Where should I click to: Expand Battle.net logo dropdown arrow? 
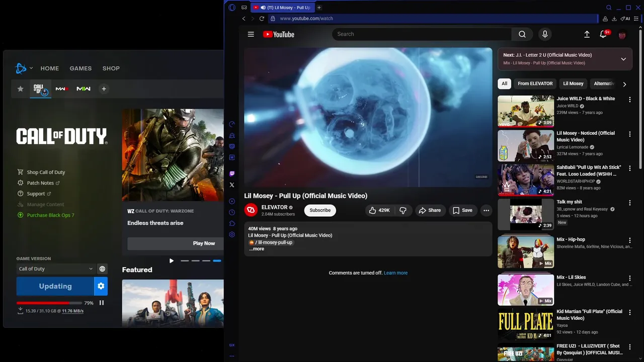(x=31, y=68)
